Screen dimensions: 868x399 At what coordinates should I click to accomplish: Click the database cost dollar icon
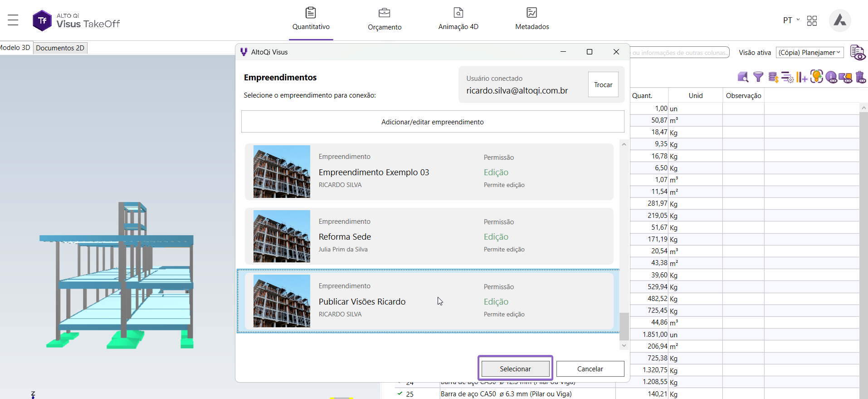click(x=773, y=77)
